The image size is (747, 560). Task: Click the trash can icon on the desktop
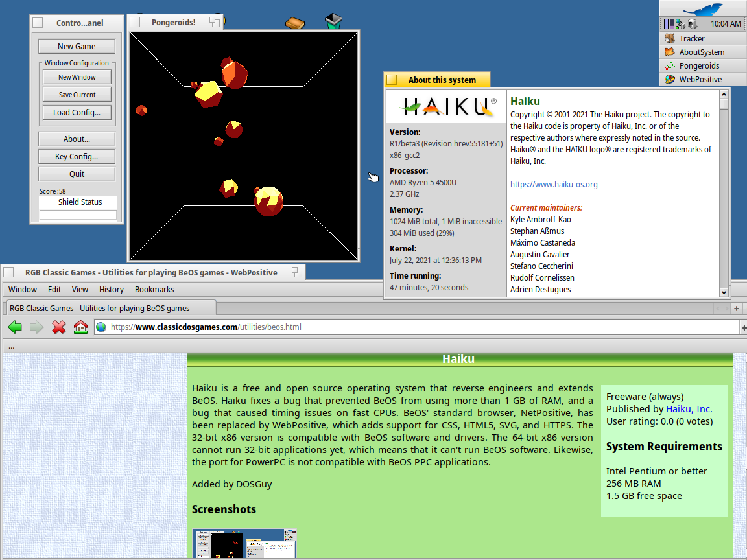(x=333, y=21)
